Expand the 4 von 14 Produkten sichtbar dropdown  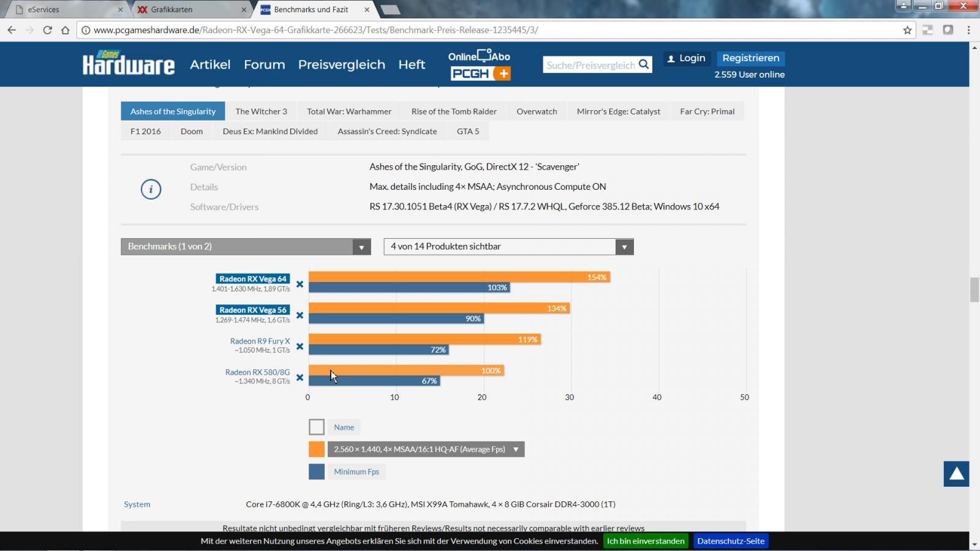[x=508, y=246]
